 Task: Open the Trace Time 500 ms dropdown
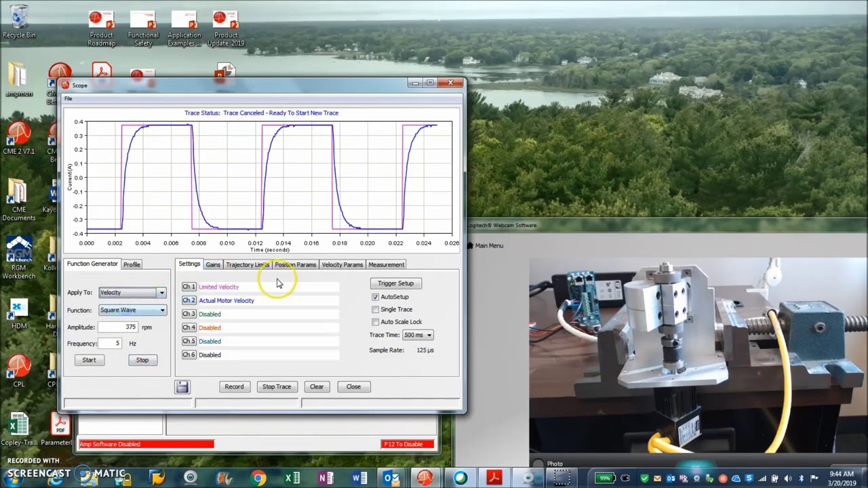(417, 335)
